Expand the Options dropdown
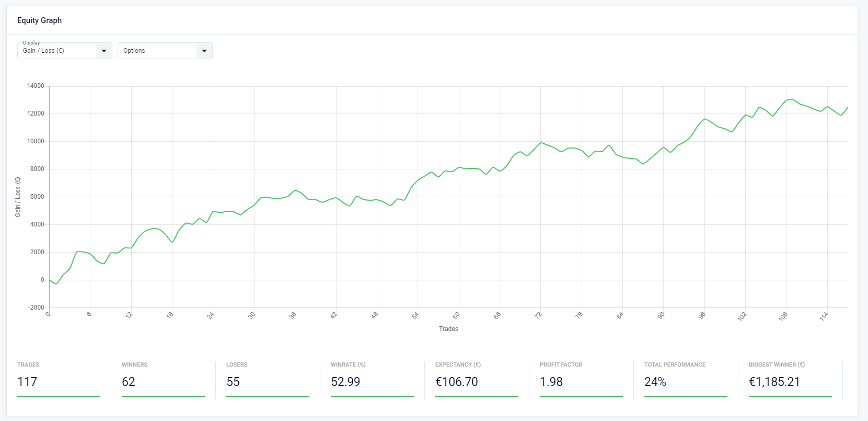 tap(157, 51)
